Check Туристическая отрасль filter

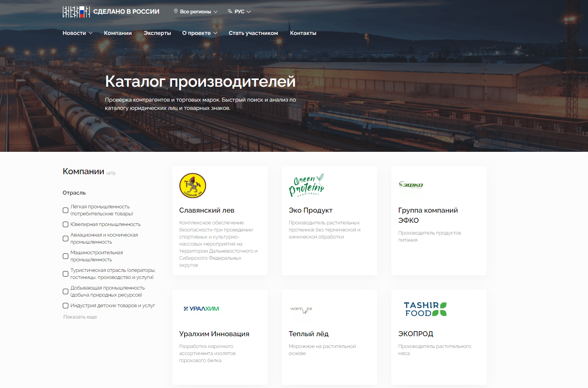(66, 274)
